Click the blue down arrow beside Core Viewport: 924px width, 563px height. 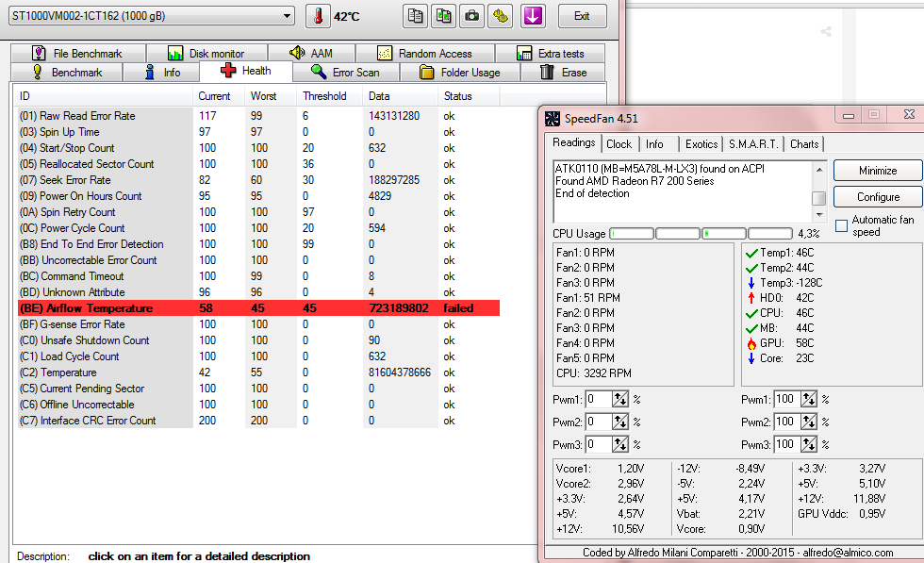point(751,358)
